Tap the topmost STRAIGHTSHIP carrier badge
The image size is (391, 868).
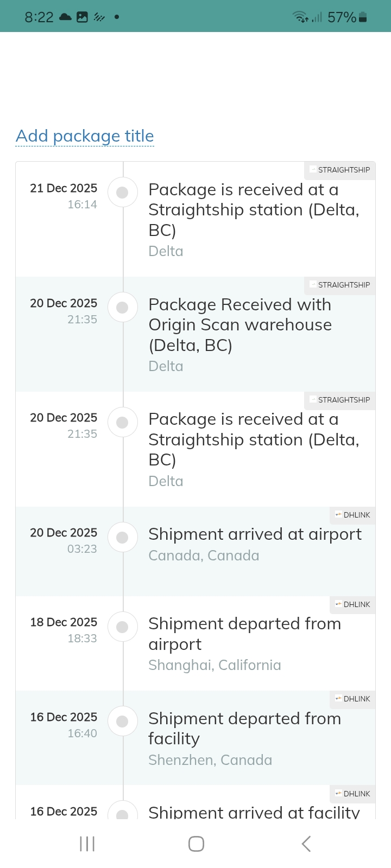pyautogui.click(x=340, y=170)
